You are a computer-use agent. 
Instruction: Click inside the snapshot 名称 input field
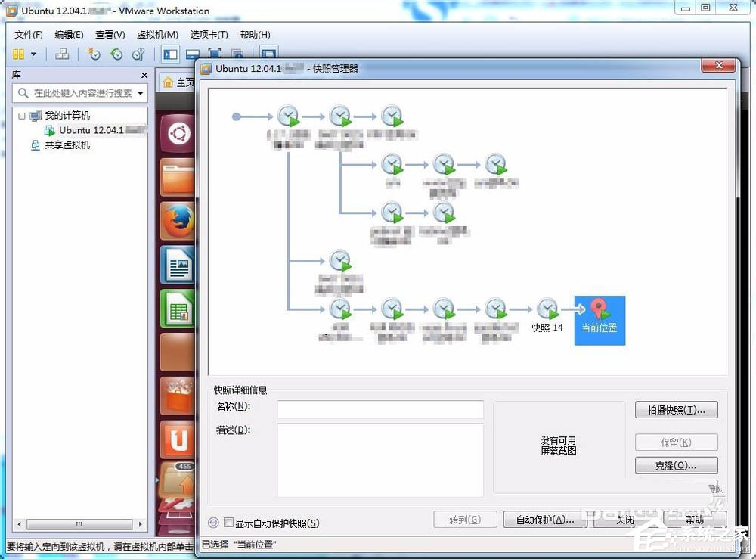click(x=380, y=409)
